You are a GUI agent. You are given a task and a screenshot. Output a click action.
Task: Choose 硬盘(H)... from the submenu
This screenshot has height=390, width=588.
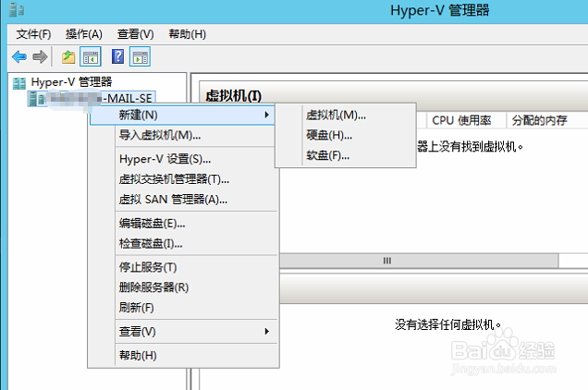pos(346,135)
